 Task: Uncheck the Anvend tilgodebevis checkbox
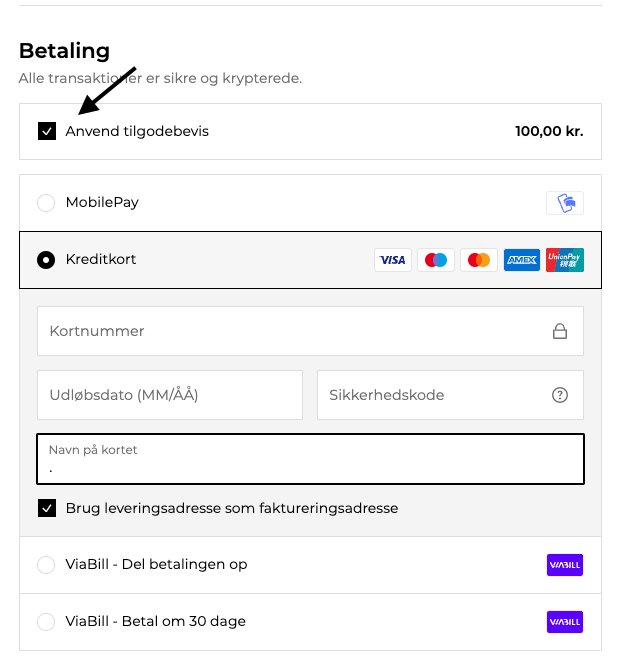tap(47, 131)
